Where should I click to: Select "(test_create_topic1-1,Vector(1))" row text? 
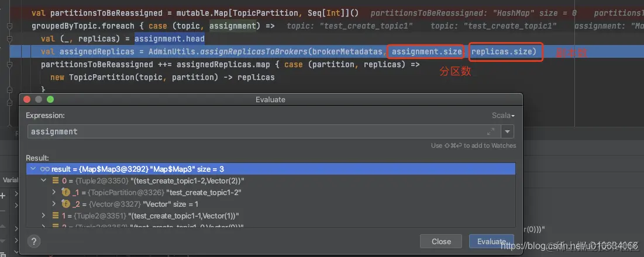[184, 215]
